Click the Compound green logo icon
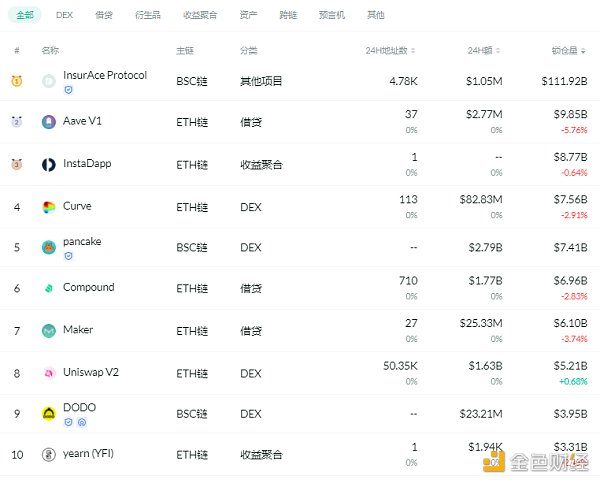This screenshot has width=600, height=483. [49, 288]
